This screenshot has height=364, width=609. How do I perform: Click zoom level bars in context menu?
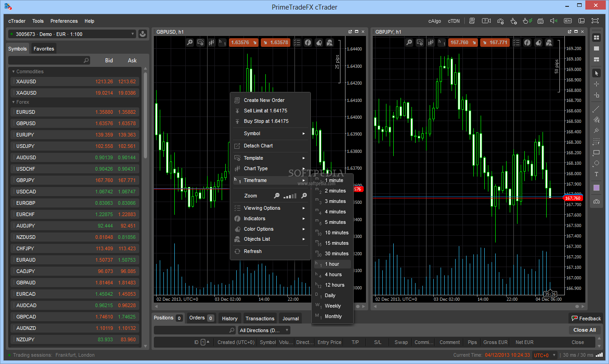coord(289,196)
